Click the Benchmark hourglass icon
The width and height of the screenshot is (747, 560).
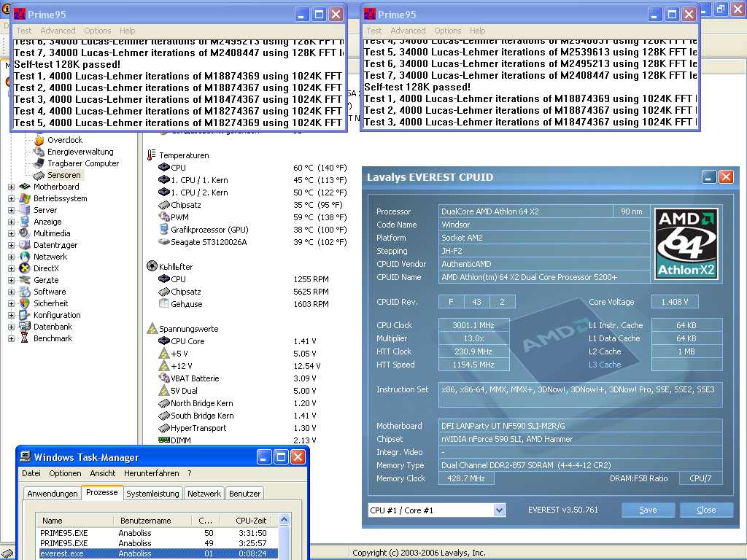25,338
